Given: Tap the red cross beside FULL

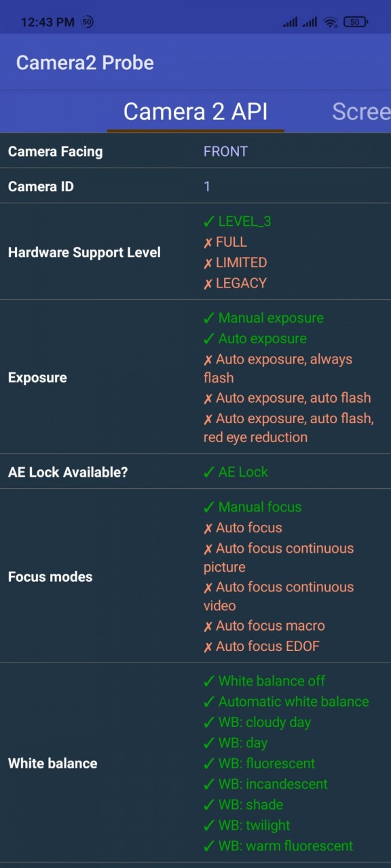Looking at the screenshot, I should (208, 243).
